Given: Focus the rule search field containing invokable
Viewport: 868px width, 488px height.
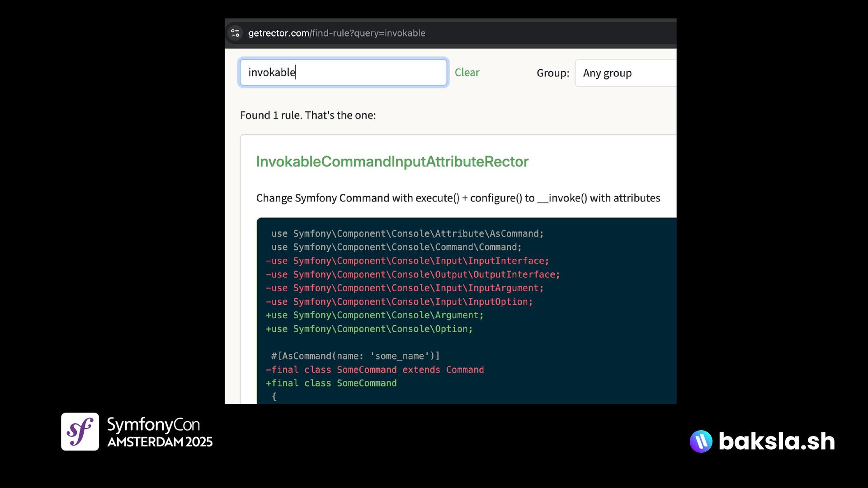Looking at the screenshot, I should [x=344, y=72].
